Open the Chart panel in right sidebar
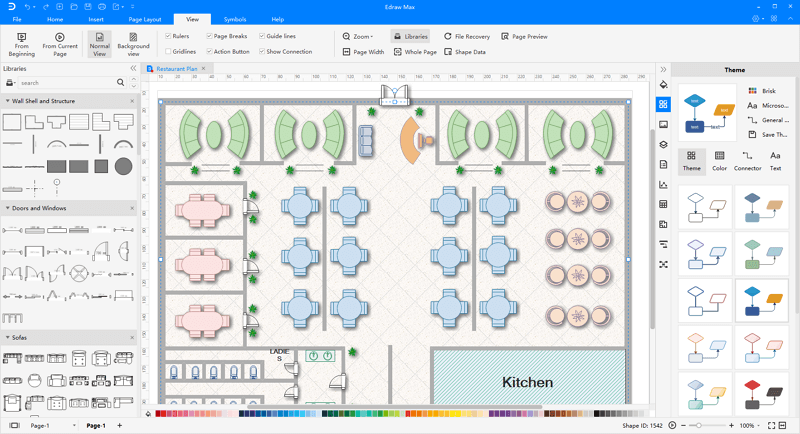The height and width of the screenshot is (434, 800). coord(663,185)
